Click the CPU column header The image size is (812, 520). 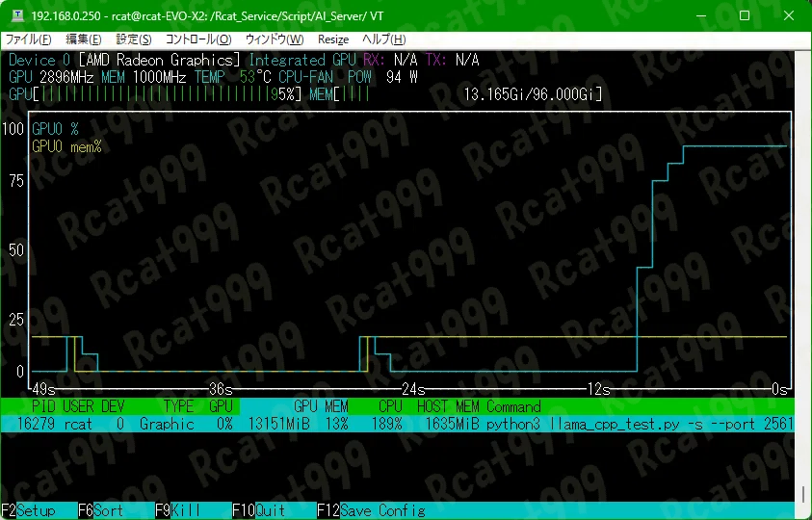390,406
